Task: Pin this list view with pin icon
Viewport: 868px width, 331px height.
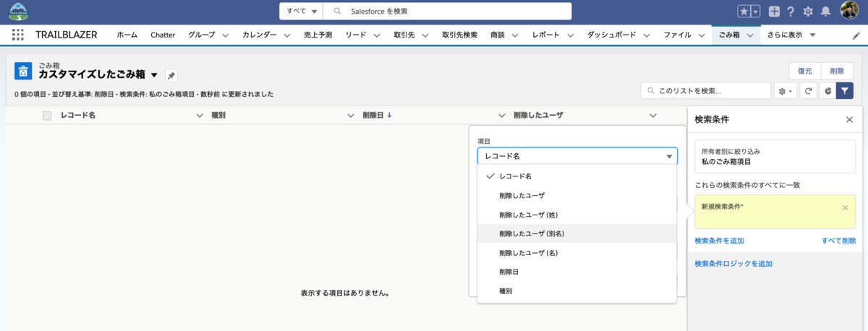Action: click(171, 75)
